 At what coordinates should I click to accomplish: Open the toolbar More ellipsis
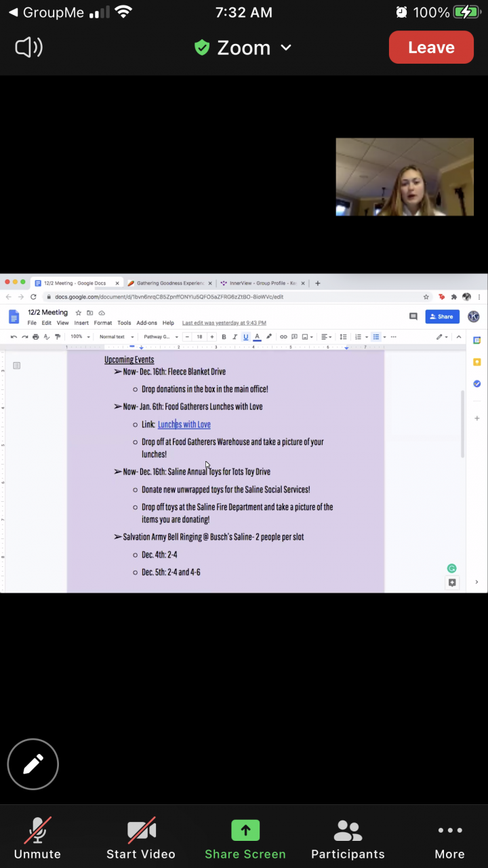(394, 337)
